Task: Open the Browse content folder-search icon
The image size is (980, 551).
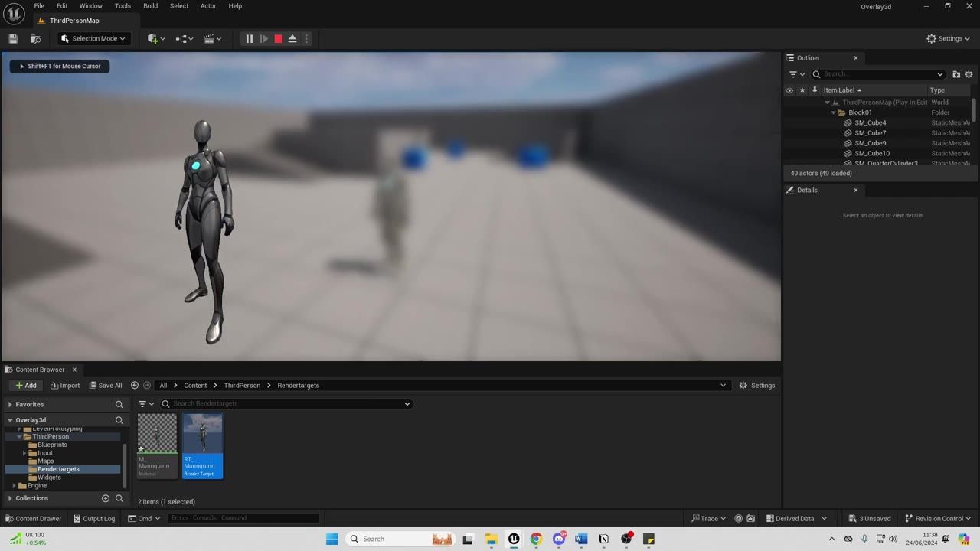Action: pyautogui.click(x=35, y=38)
